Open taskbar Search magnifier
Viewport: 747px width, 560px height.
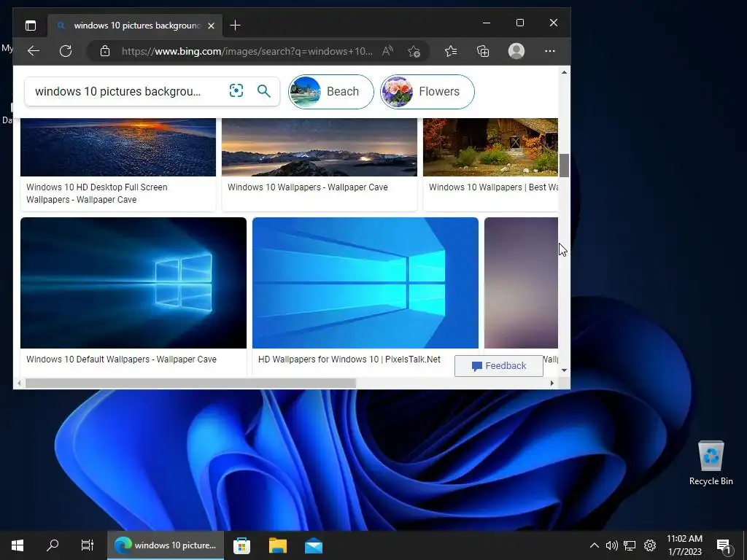coord(53,545)
